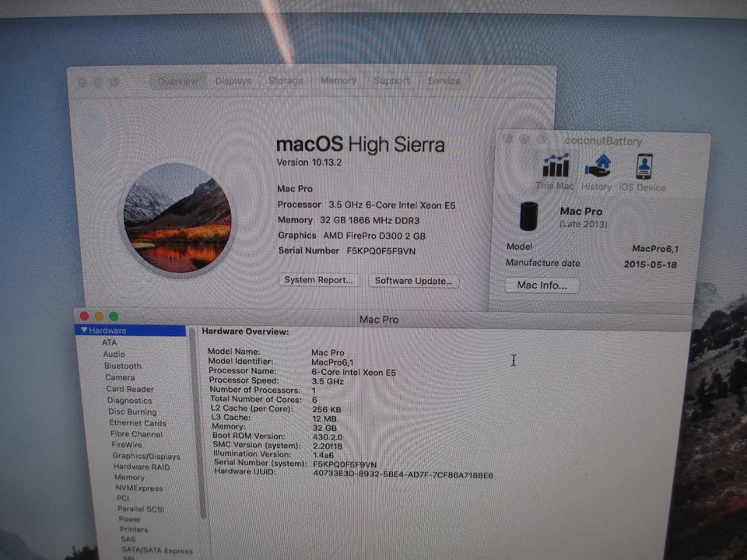Screen dimensions: 747x560
Task: Open the Support tab
Action: [x=391, y=80]
